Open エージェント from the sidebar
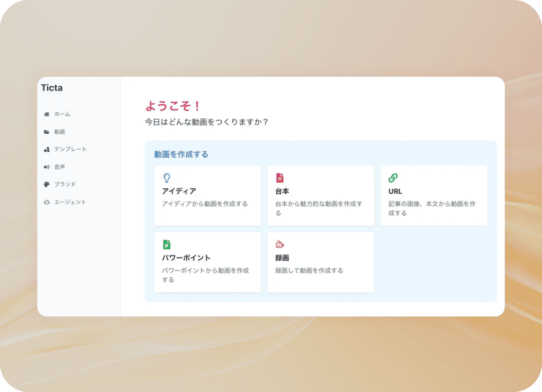This screenshot has height=392, width=542. point(70,202)
